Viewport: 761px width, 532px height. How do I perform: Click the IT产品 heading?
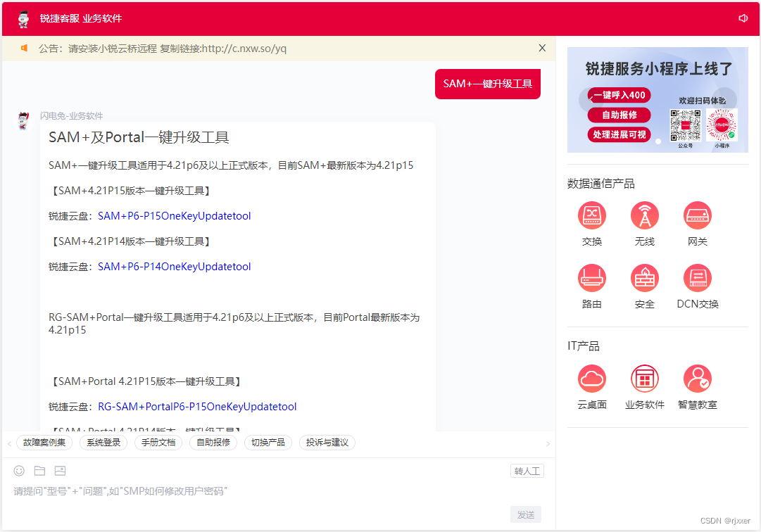tap(584, 346)
